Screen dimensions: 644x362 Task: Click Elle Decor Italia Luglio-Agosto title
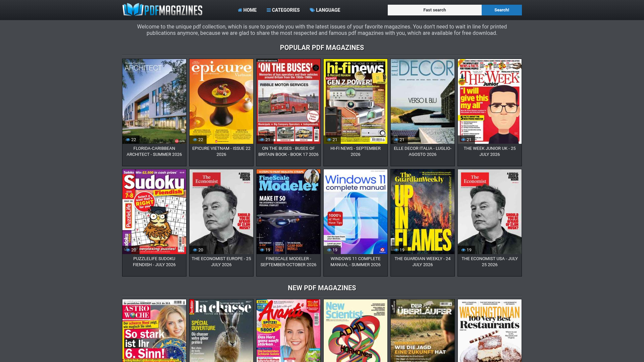click(423, 152)
